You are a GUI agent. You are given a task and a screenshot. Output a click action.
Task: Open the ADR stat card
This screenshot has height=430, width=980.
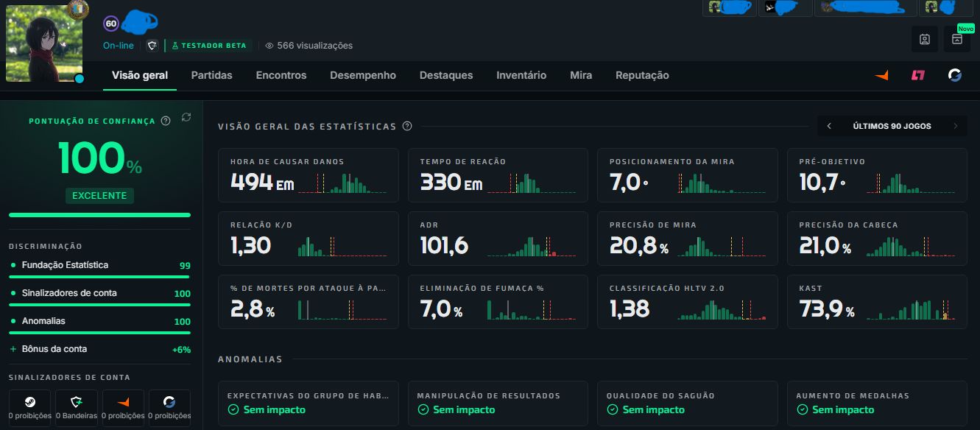coord(498,239)
